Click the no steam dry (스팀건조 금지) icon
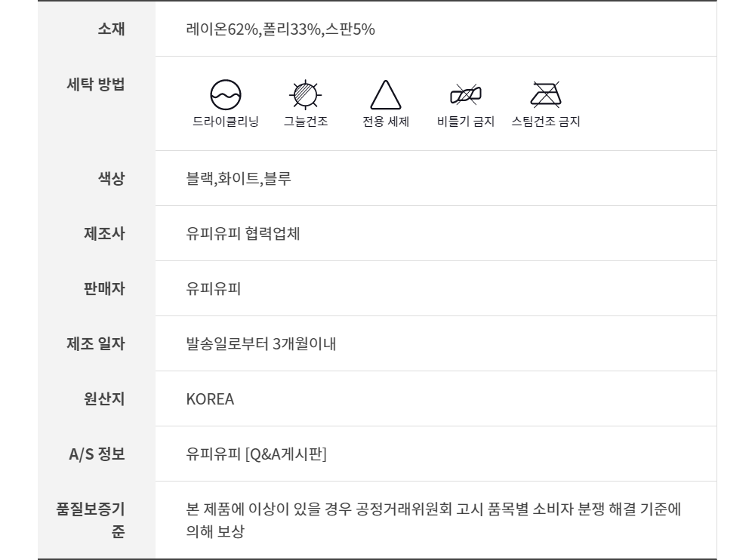Viewport: 755px width, 560px height. coord(545,94)
